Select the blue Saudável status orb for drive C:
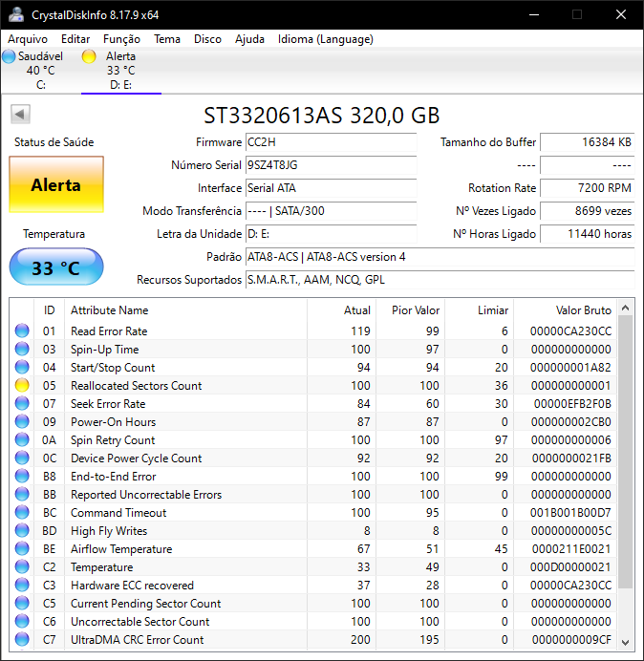The image size is (644, 661). (x=9, y=56)
